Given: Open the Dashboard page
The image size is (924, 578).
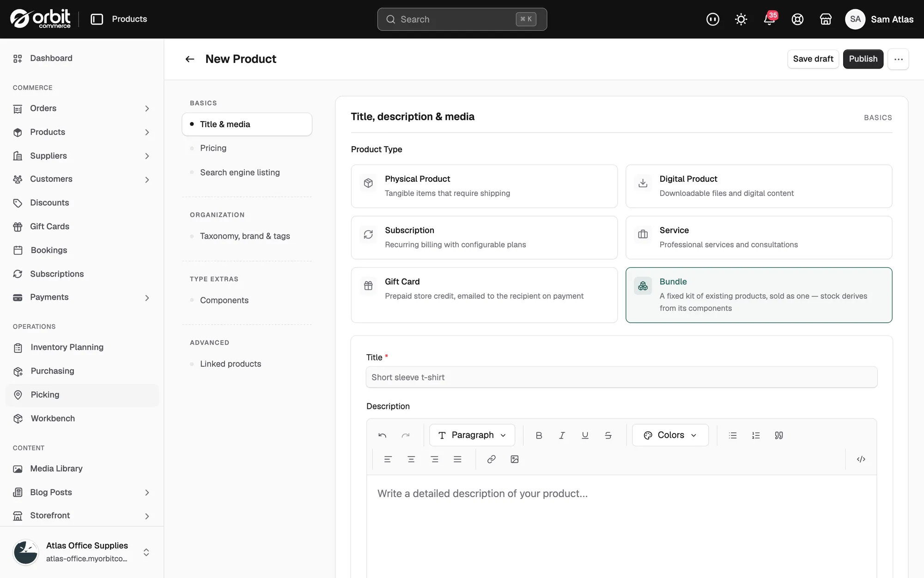Looking at the screenshot, I should coord(82,58).
